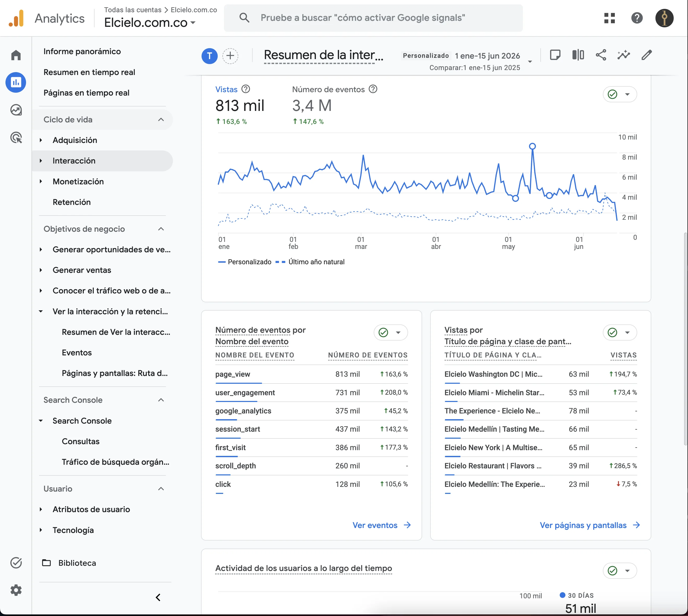This screenshot has width=688, height=616.
Task: Click the Elcielo Washington DC row
Action: point(540,374)
